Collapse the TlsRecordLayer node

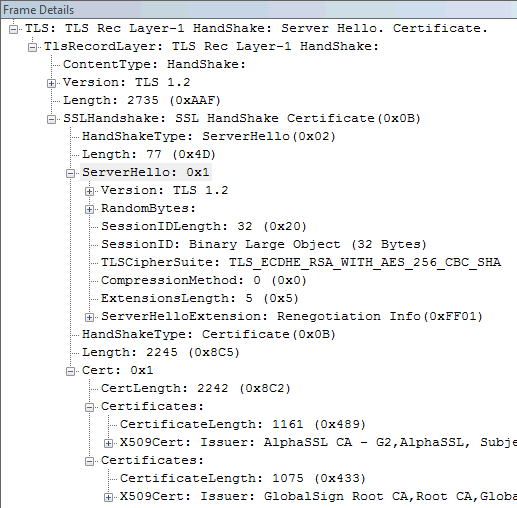32,47
